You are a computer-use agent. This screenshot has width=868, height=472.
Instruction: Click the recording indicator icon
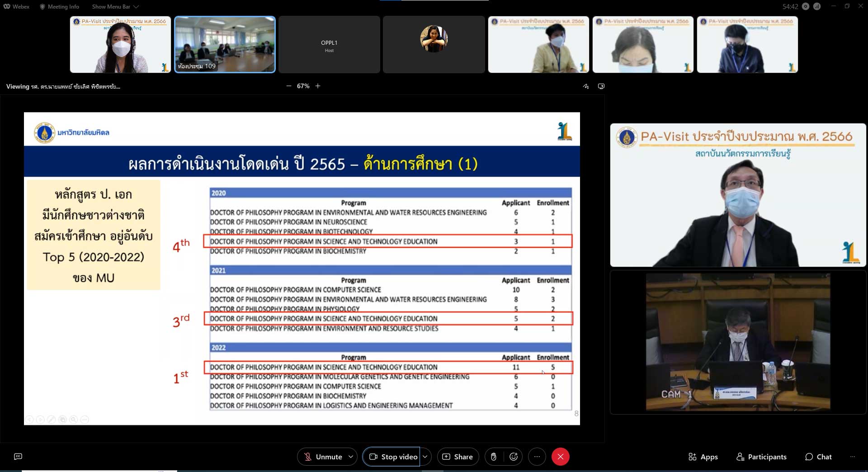[x=806, y=6]
